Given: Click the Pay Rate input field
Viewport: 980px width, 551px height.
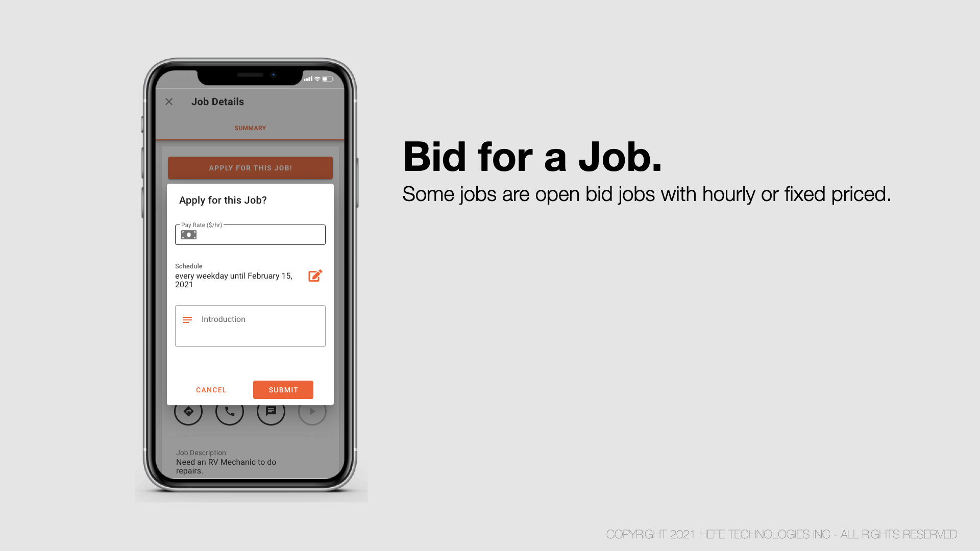Looking at the screenshot, I should point(249,234).
